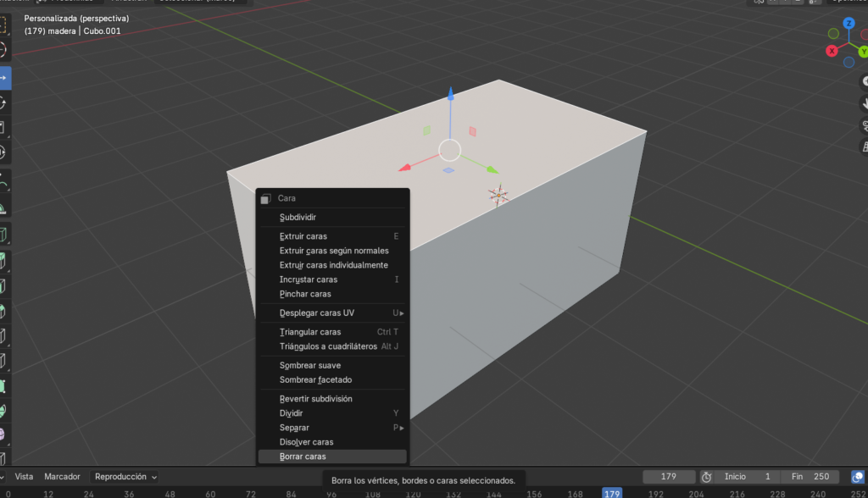This screenshot has height=498, width=868.
Task: Open the Reproducción dropdown
Action: [x=125, y=477]
